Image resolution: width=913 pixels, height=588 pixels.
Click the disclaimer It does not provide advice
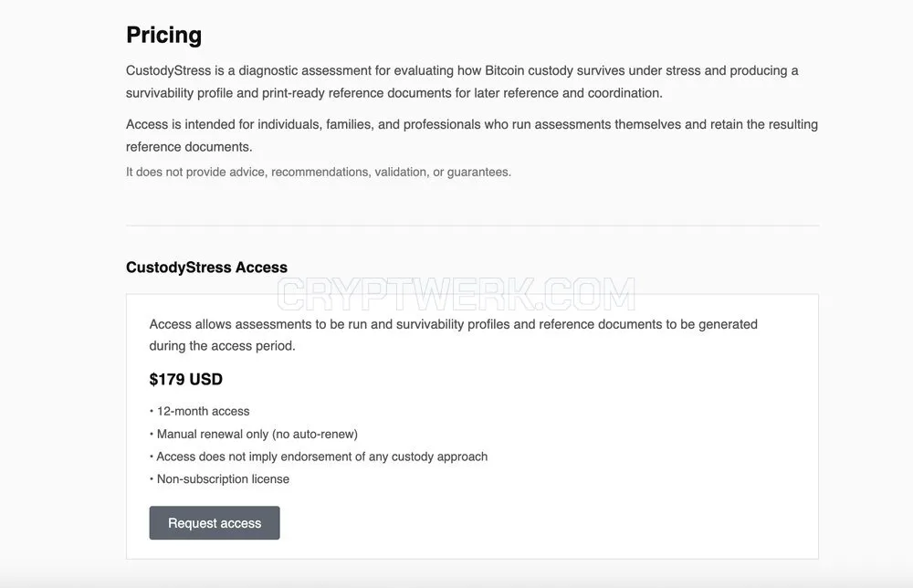[319, 173]
